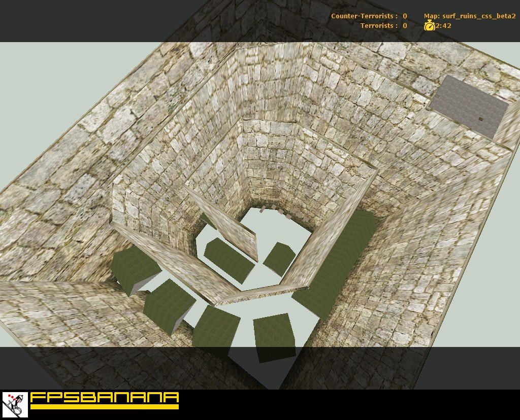The height and width of the screenshot is (420, 520).
Task: Click the 'Terrorists : 0' score text
Action: (384, 25)
